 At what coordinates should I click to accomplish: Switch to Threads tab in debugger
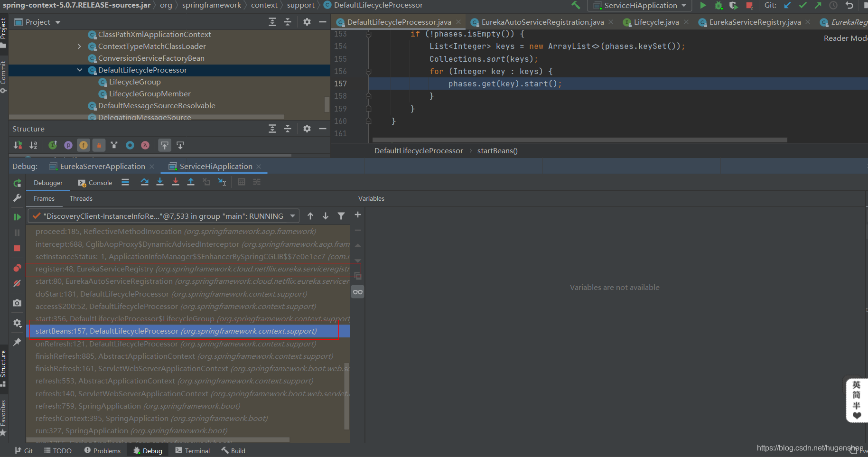(81, 198)
